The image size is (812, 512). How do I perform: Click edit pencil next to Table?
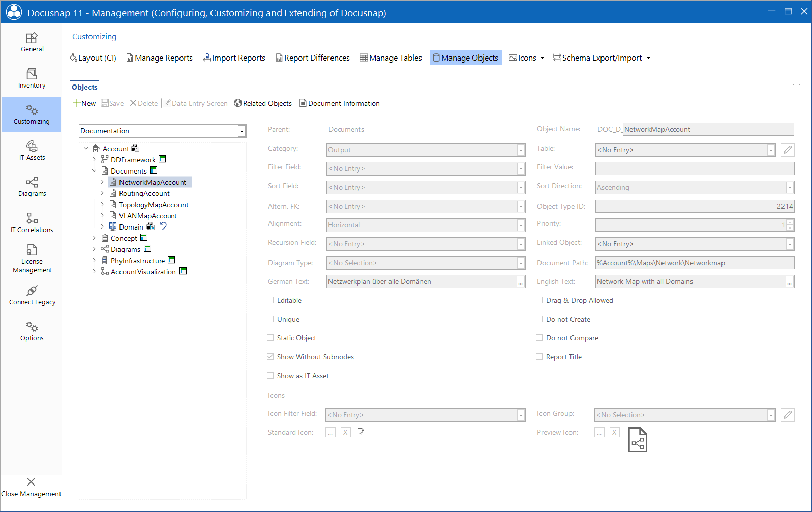point(788,150)
